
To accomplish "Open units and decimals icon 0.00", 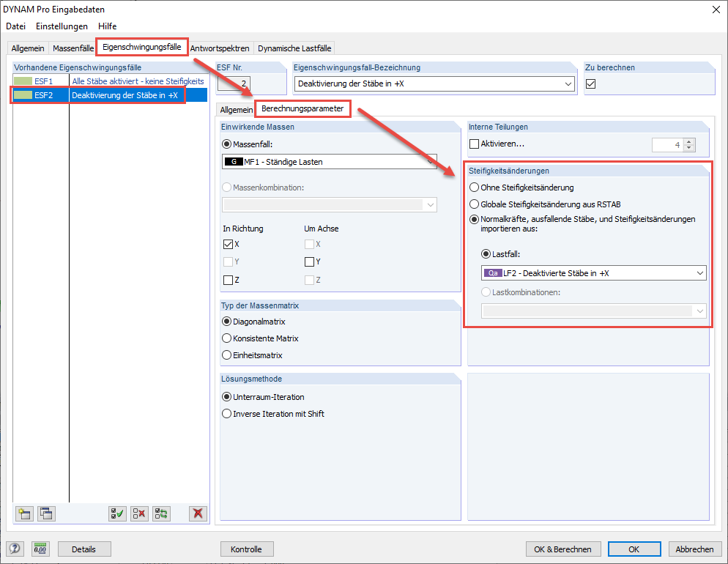I will click(40, 549).
